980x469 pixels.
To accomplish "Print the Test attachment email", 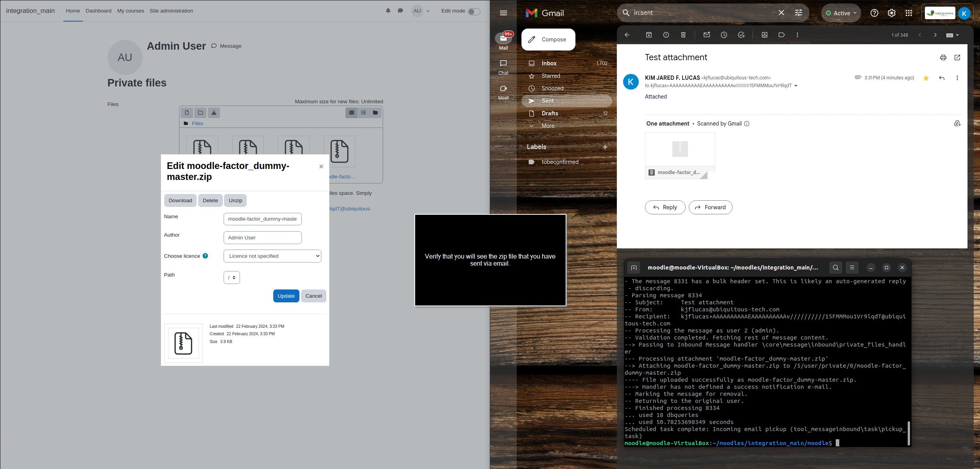I will (x=943, y=58).
